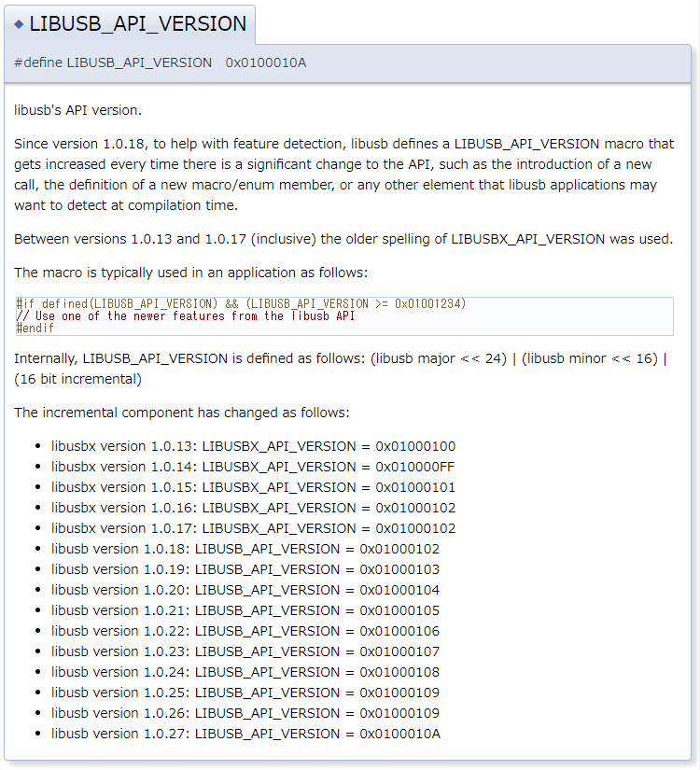Click the libusbx version 1.0.16 list entry
The image size is (700, 770).
click(254, 508)
